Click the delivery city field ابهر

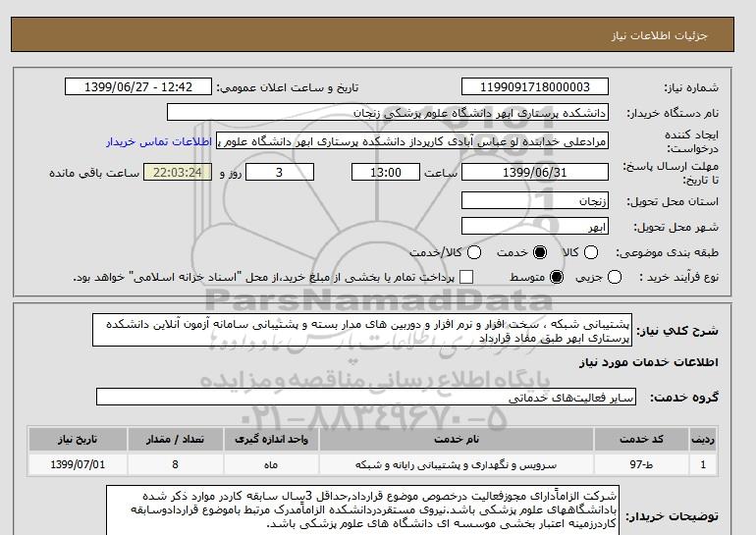[x=535, y=226]
